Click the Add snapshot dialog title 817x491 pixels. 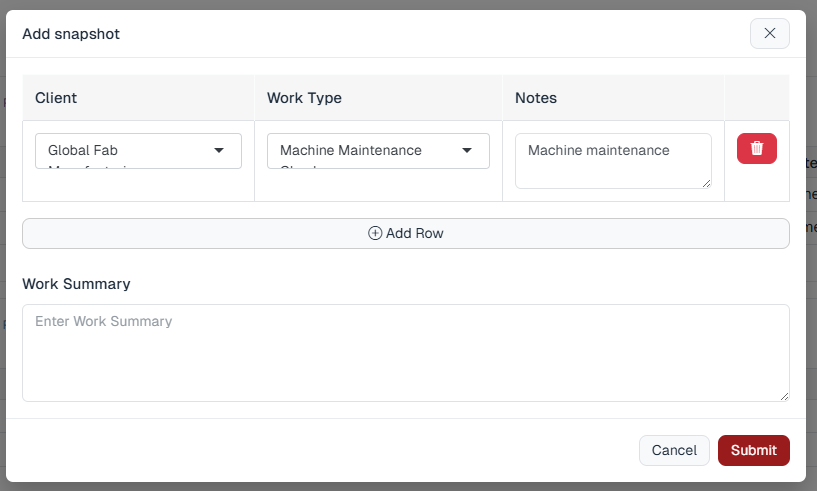tap(71, 34)
